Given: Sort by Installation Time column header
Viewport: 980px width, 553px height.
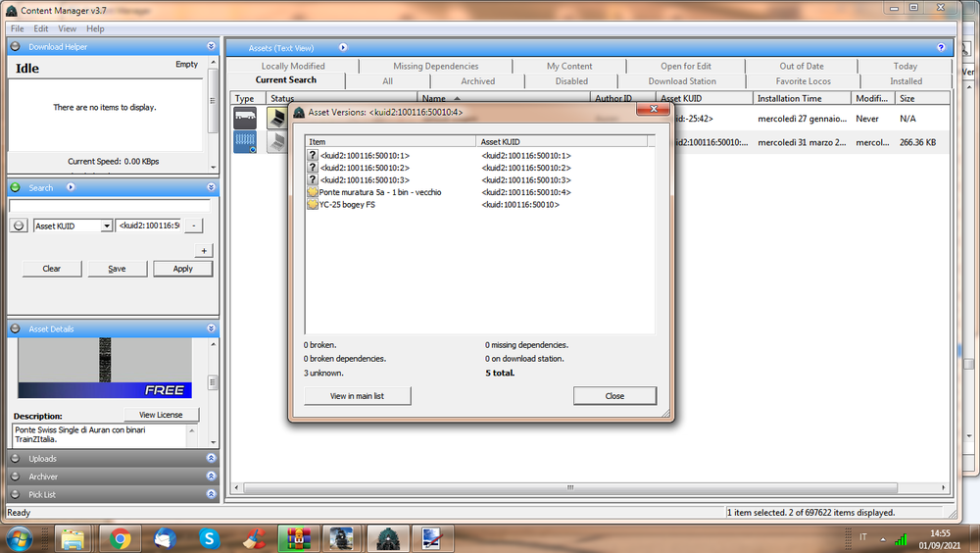Looking at the screenshot, I should tap(802, 98).
